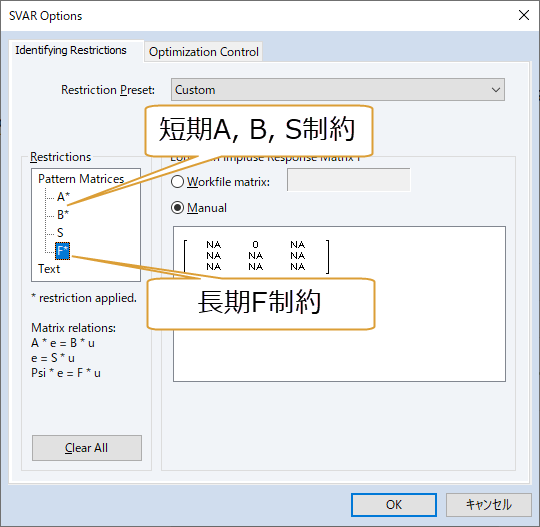Click the キャンセル button
Viewport: 540px width, 527px height.
pyautogui.click(x=488, y=505)
